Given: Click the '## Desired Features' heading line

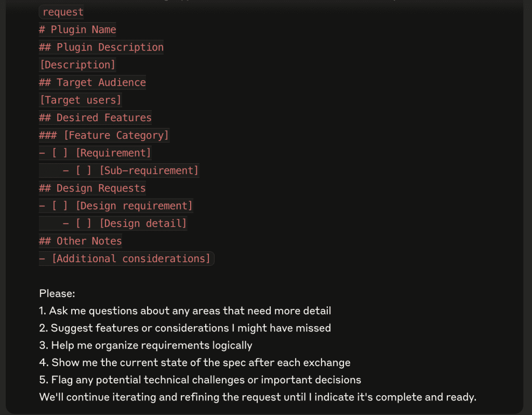Looking at the screenshot, I should tap(96, 118).
